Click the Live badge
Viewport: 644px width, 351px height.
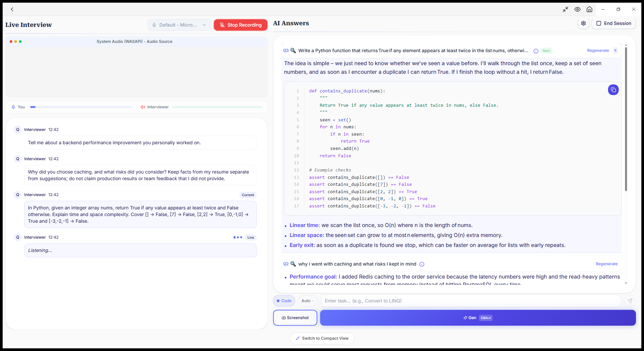251,237
